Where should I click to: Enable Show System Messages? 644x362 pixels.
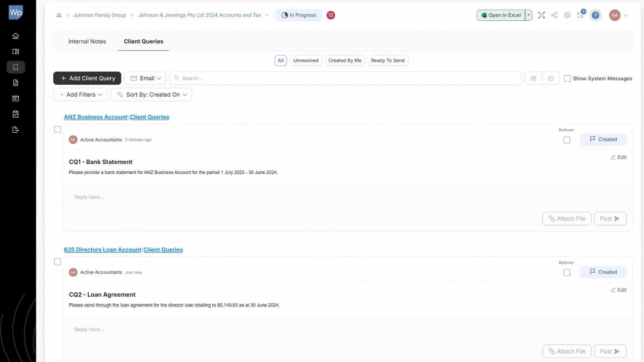(568, 78)
